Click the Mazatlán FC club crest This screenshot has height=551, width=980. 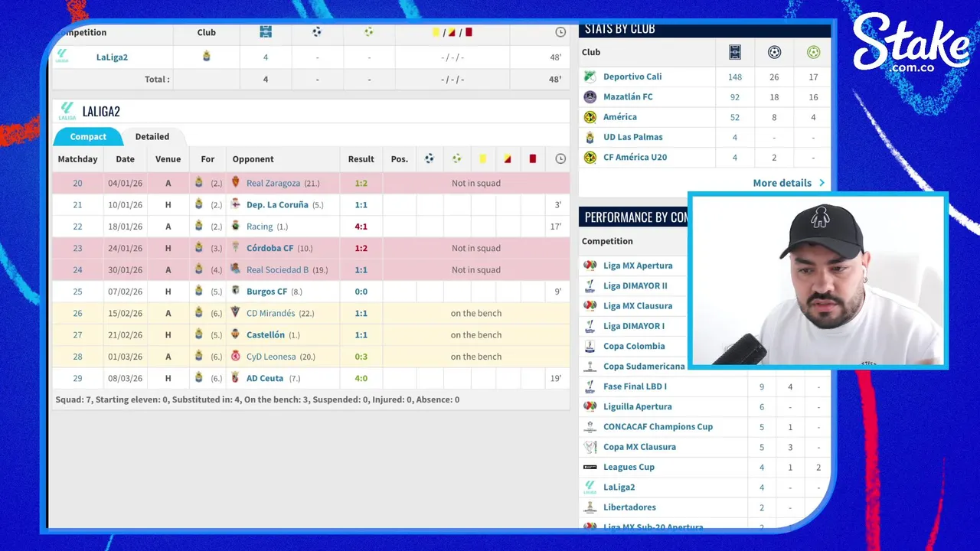click(x=590, y=97)
